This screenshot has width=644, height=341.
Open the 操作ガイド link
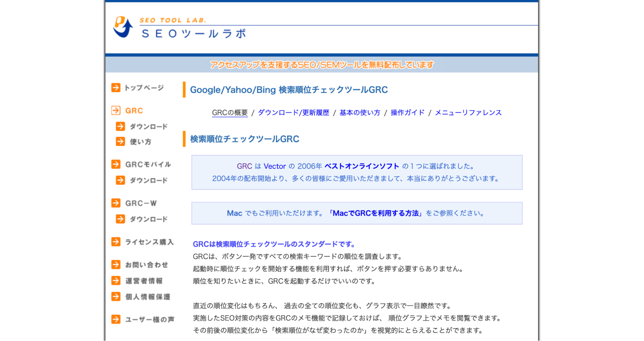click(408, 113)
